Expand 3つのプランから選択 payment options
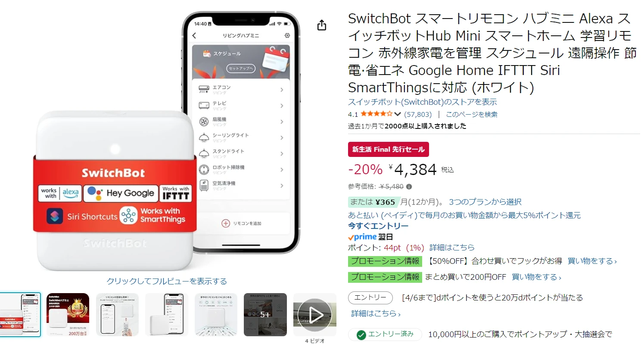The height and width of the screenshot is (344, 644). point(485,202)
